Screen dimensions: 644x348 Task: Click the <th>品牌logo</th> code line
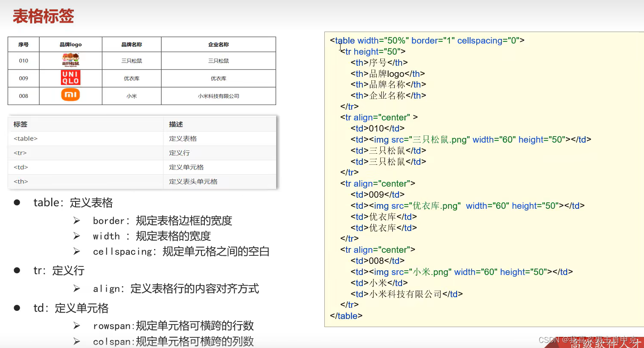388,74
